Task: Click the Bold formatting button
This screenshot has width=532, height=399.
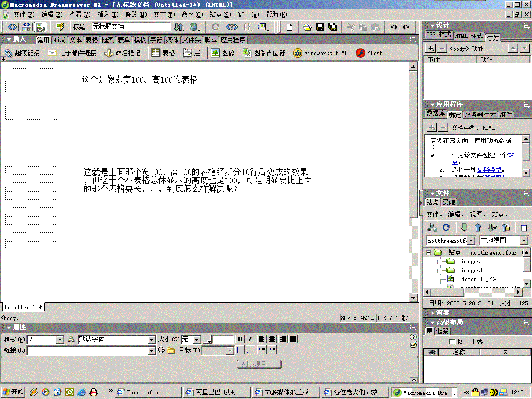Action: (x=240, y=339)
